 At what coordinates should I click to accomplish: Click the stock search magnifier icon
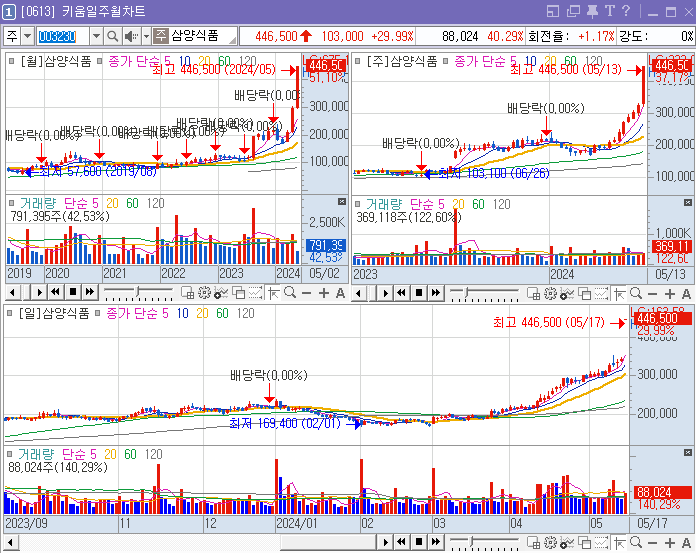pyautogui.click(x=113, y=36)
